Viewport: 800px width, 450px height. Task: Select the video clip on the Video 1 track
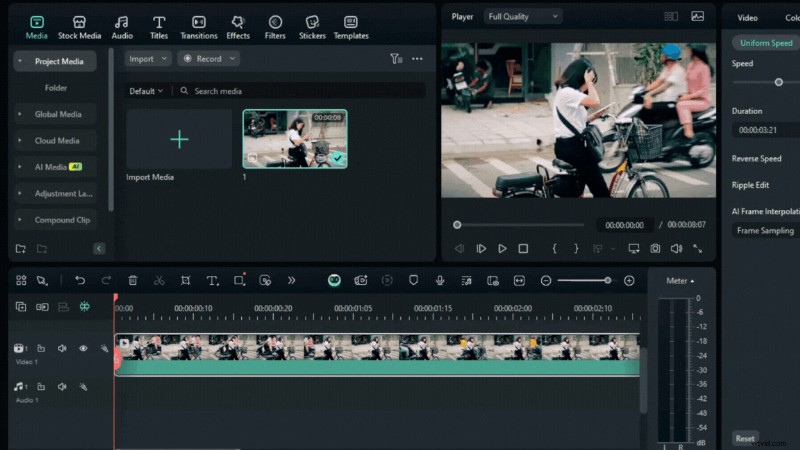[377, 355]
